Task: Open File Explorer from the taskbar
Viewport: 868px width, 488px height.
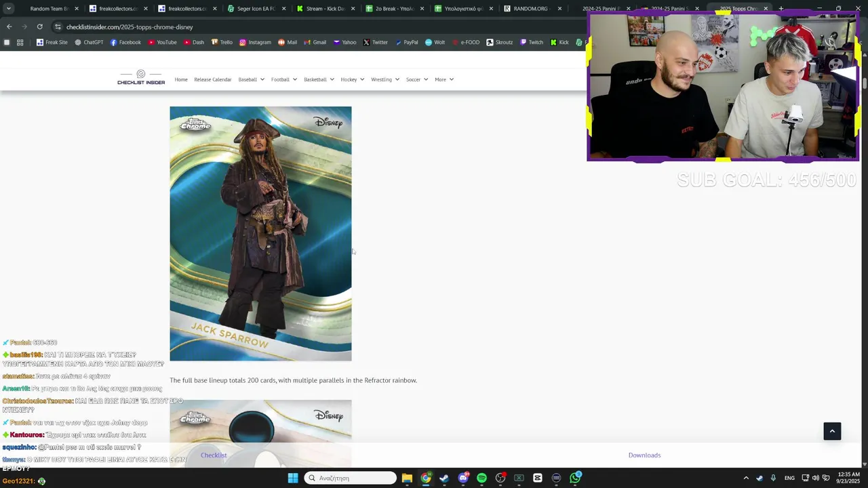Action: point(407,478)
